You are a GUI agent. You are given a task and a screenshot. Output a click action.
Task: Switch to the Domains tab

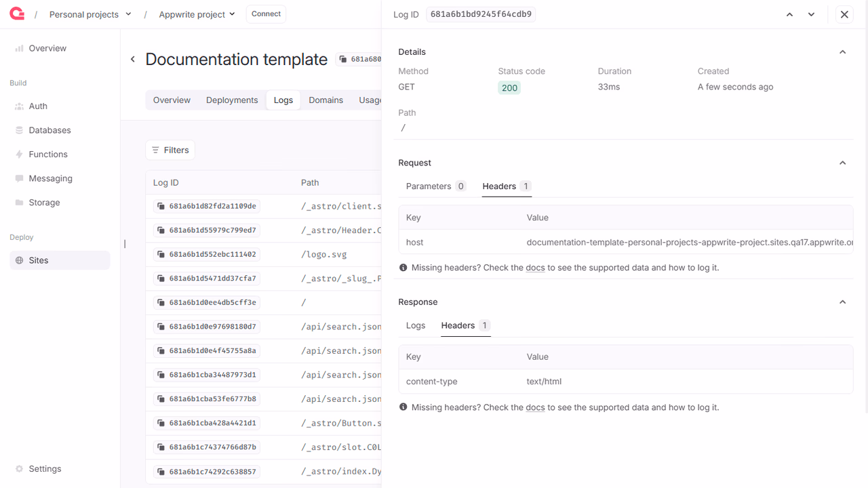(326, 100)
